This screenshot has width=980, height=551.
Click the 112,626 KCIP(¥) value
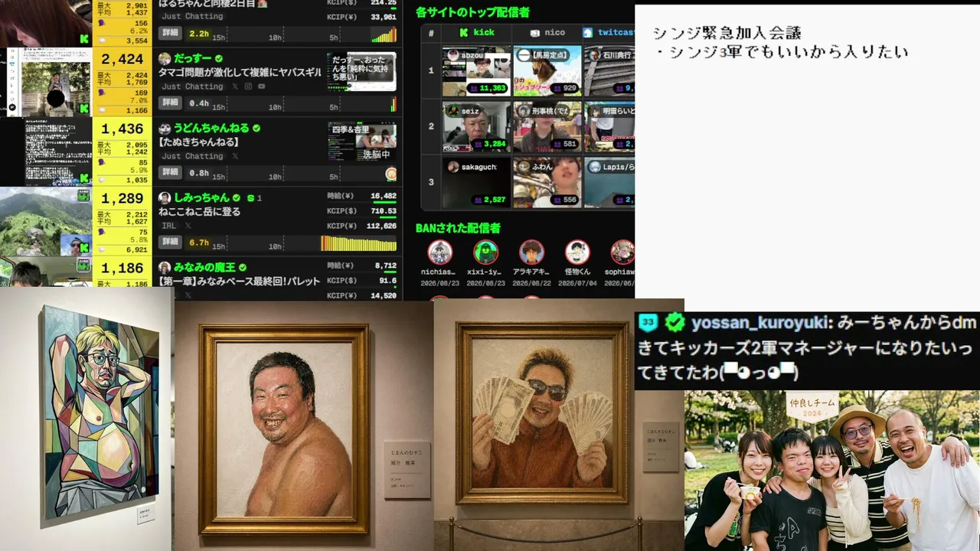(381, 226)
